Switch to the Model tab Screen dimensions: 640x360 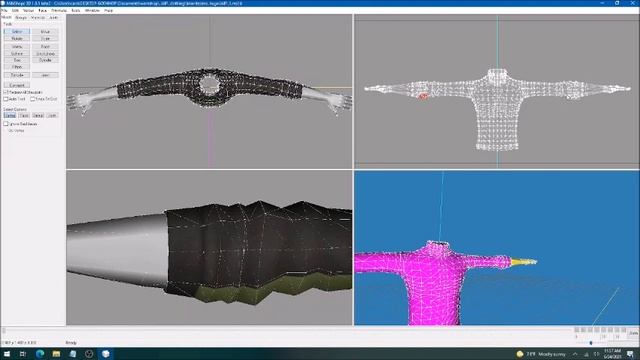pyautogui.click(x=7, y=18)
